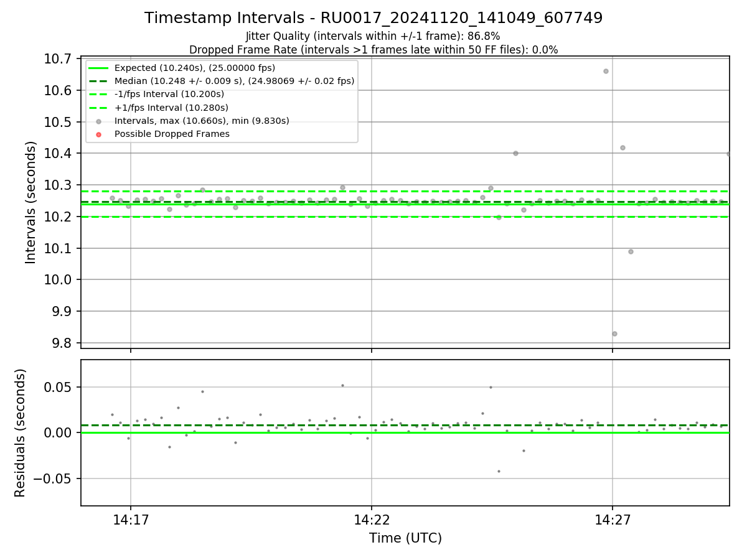Click the 'Time (UTC)' x-axis label

coord(405,538)
